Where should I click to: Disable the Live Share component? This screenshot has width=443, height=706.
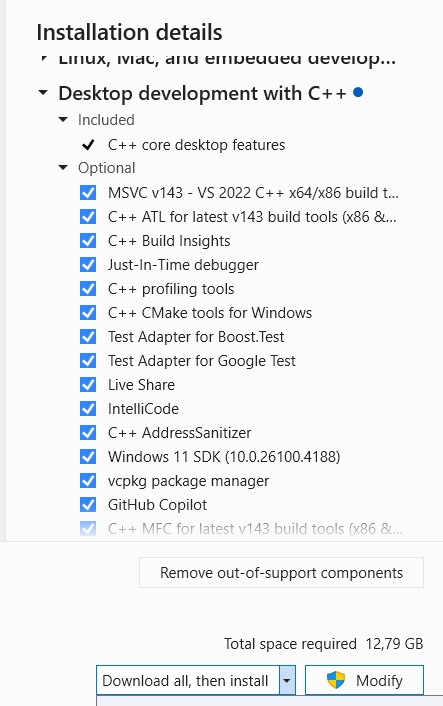(x=88, y=385)
